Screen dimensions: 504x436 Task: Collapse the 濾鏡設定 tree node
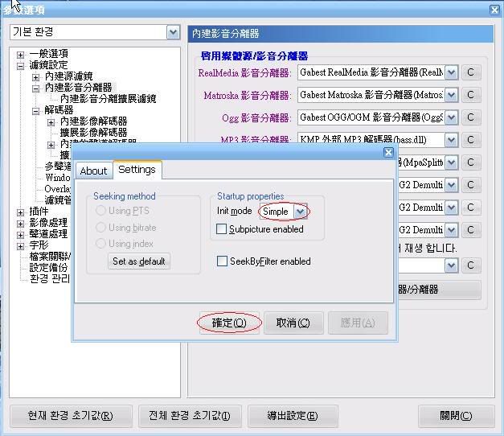coord(21,65)
